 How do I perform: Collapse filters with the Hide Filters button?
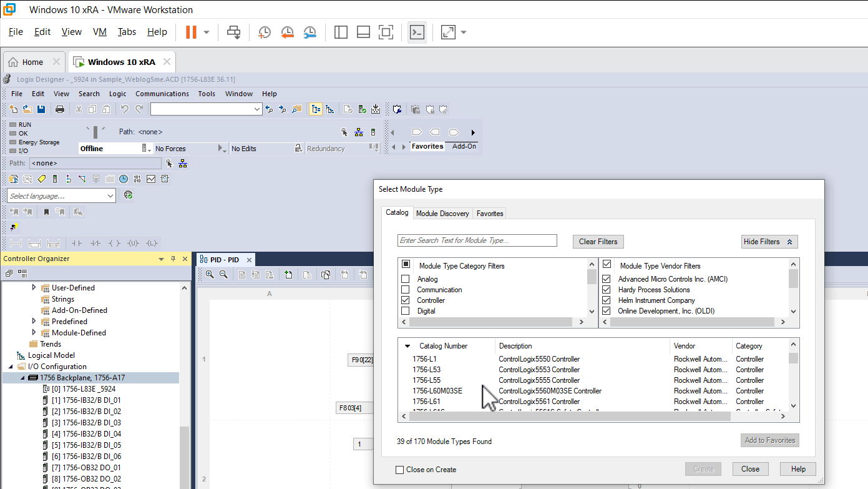click(x=769, y=242)
